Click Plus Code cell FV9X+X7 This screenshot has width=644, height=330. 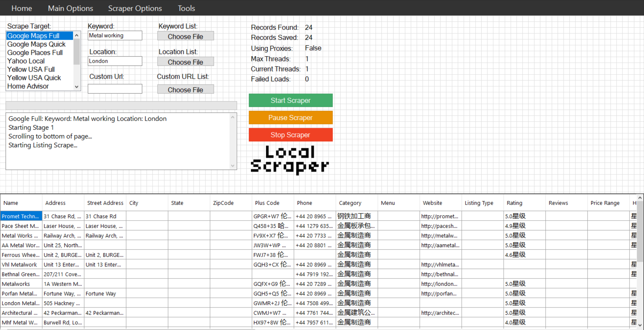pyautogui.click(x=273, y=235)
